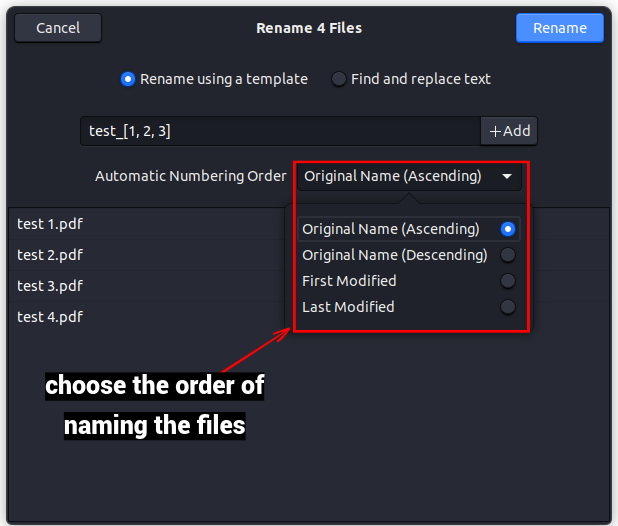Select test 2.pdf in the file list
This screenshot has width=618, height=526.
tap(50, 255)
